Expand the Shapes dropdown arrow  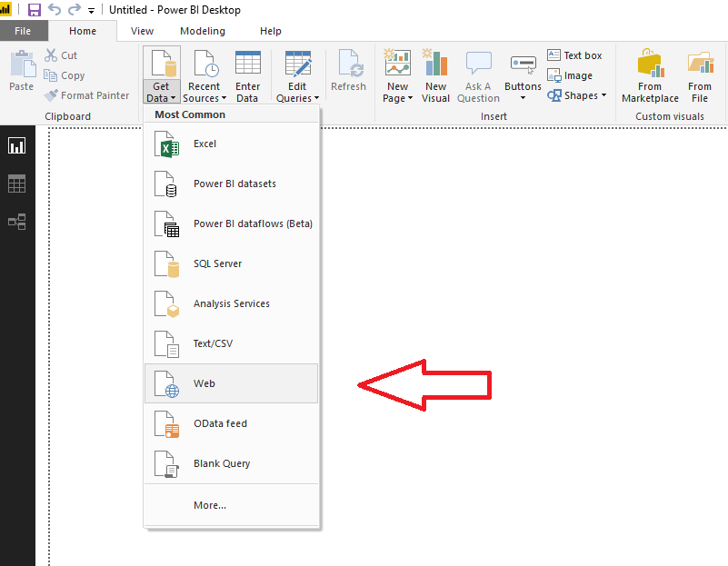(604, 95)
